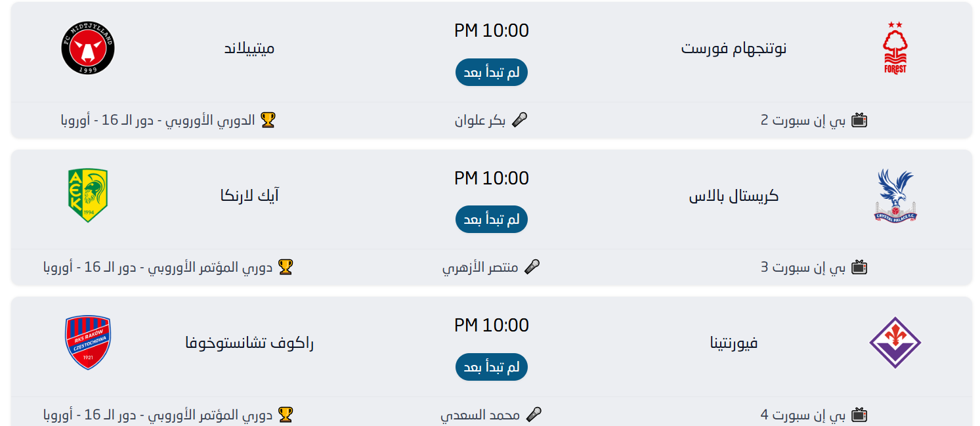
Task: Click the Nottingham Forest club logo
Action: pos(894,48)
